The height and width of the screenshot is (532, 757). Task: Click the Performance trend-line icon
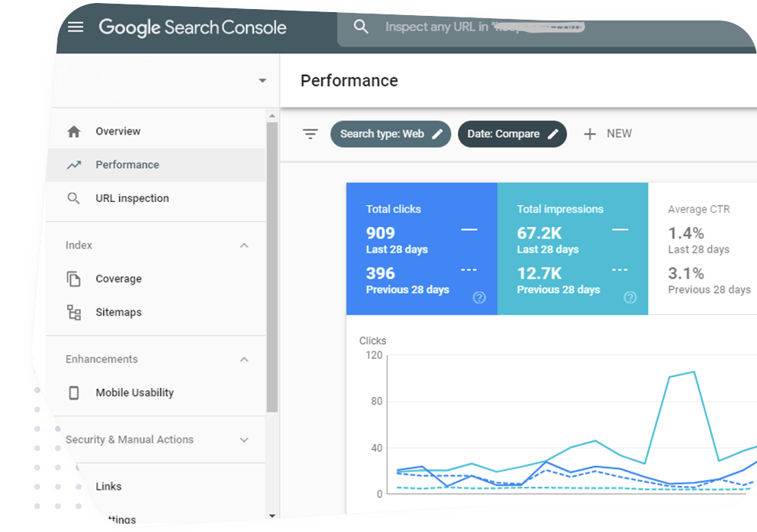74,165
